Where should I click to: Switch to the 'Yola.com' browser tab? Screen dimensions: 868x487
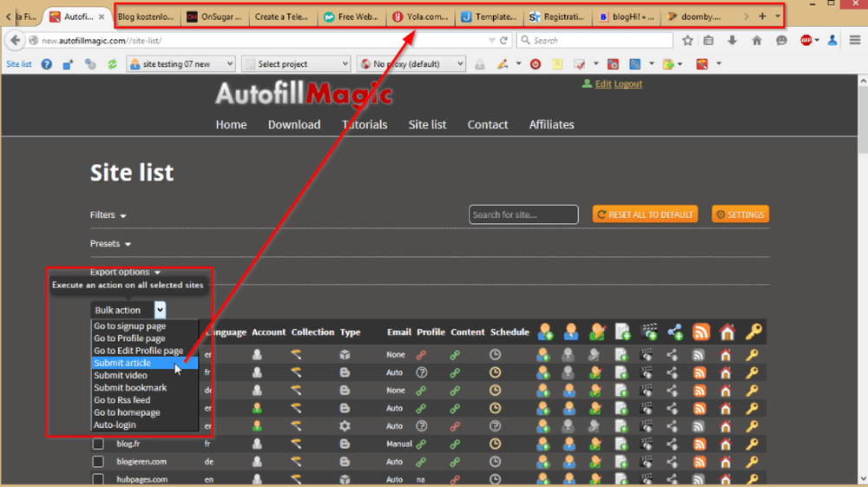(421, 16)
